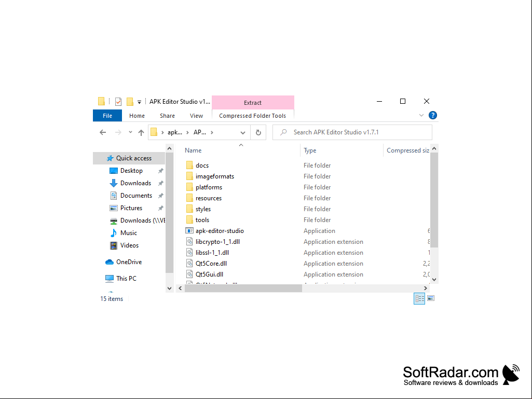The width and height of the screenshot is (532, 399).
Task: Open the View ribbon tab
Action: (196, 116)
